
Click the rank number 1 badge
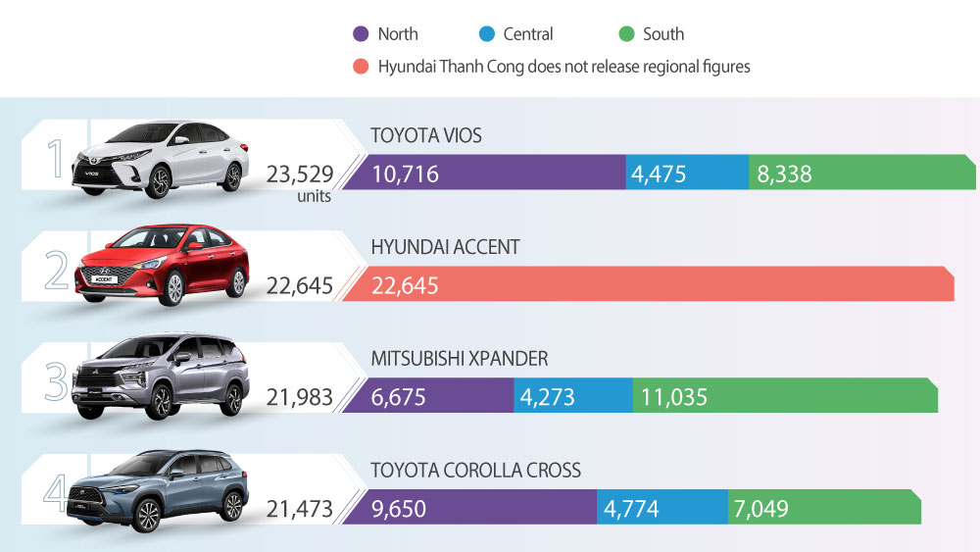coord(57,160)
